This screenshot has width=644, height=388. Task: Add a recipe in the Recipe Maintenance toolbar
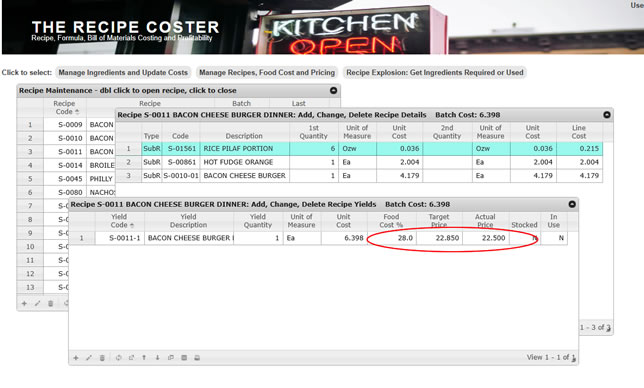click(x=24, y=303)
